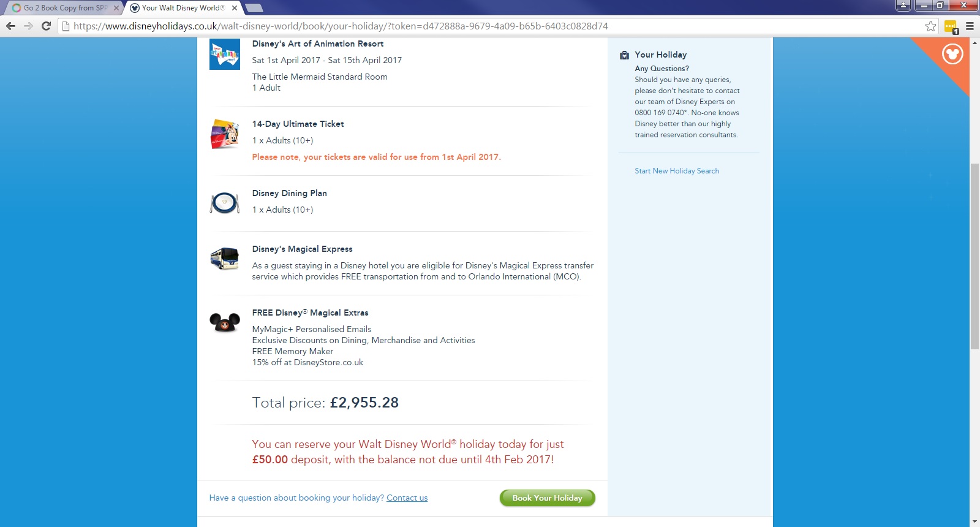The height and width of the screenshot is (527, 980).
Task: Click the FREE Disney Magical Extras heading
Action: (311, 313)
